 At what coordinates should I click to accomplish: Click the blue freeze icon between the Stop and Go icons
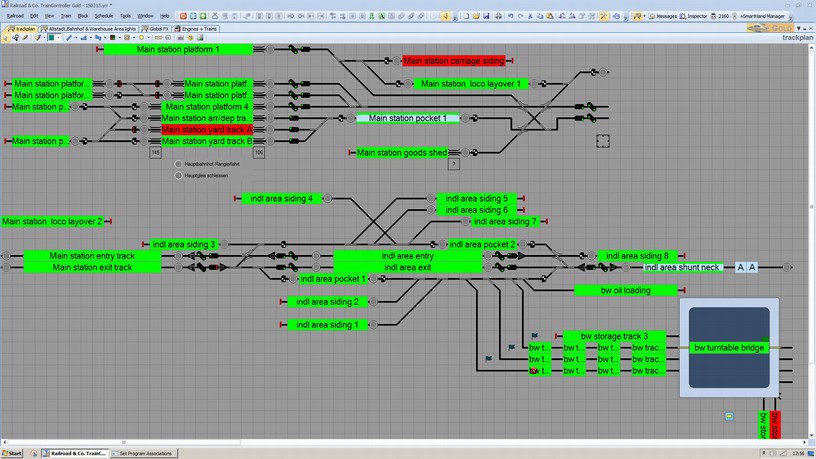193,16
